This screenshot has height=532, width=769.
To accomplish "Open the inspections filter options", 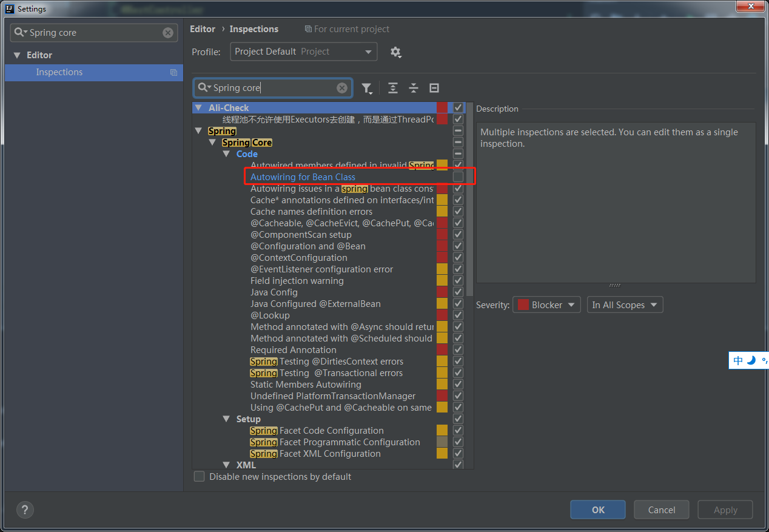I will tap(367, 88).
